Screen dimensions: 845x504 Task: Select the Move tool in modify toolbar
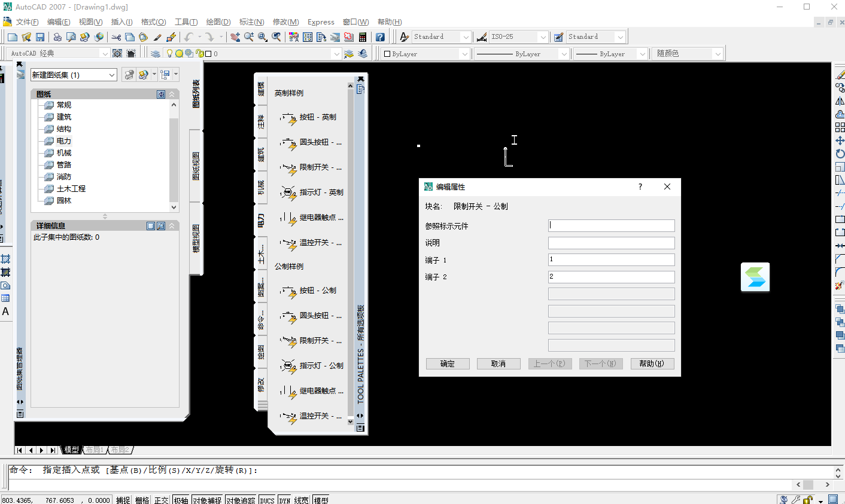(x=840, y=140)
